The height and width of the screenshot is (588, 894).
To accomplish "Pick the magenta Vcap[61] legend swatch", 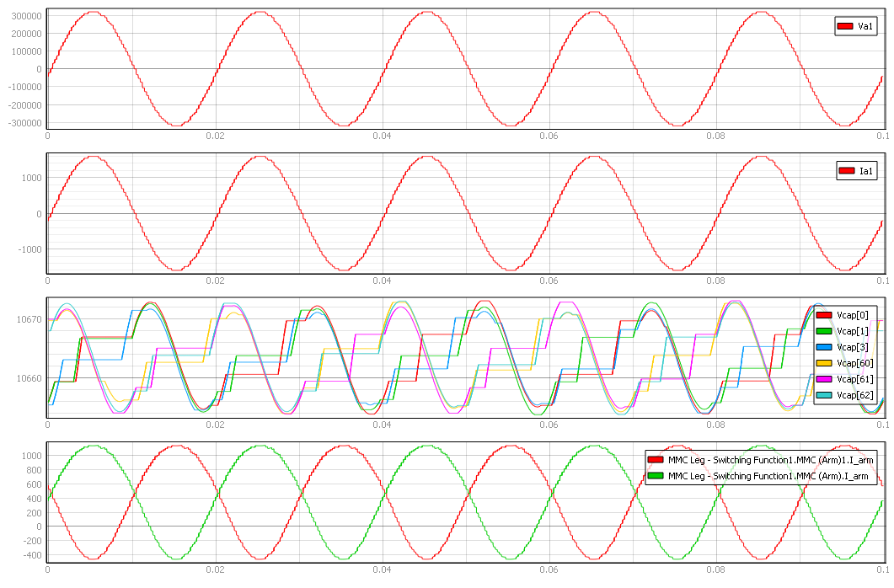I will pos(824,379).
